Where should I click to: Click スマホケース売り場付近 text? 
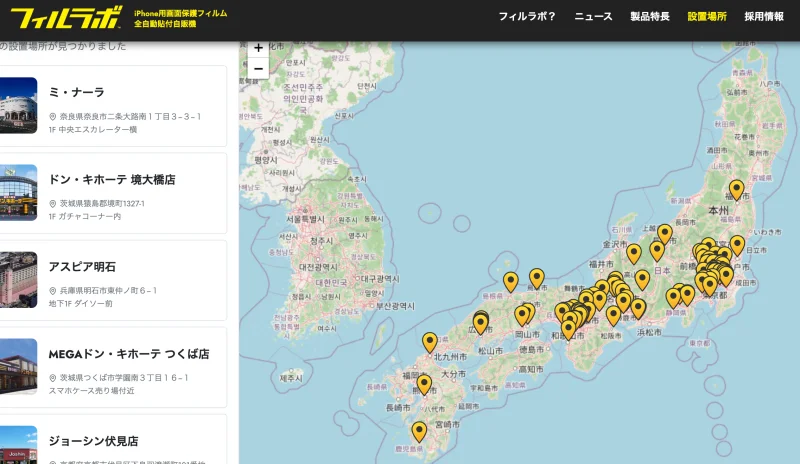[91, 391]
